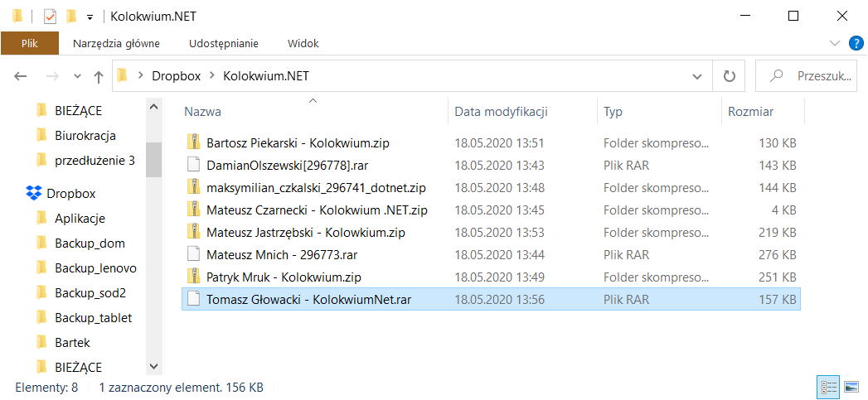
Task: Go up one folder level
Action: point(99,76)
